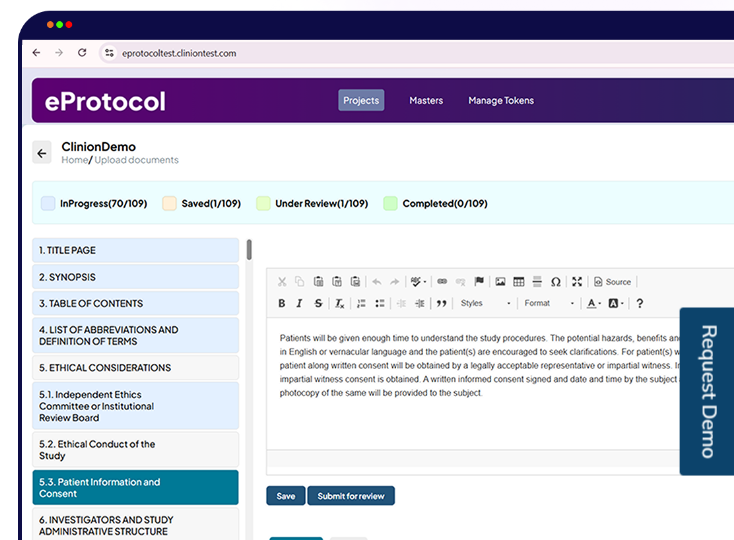Open the Styles dropdown

[486, 303]
